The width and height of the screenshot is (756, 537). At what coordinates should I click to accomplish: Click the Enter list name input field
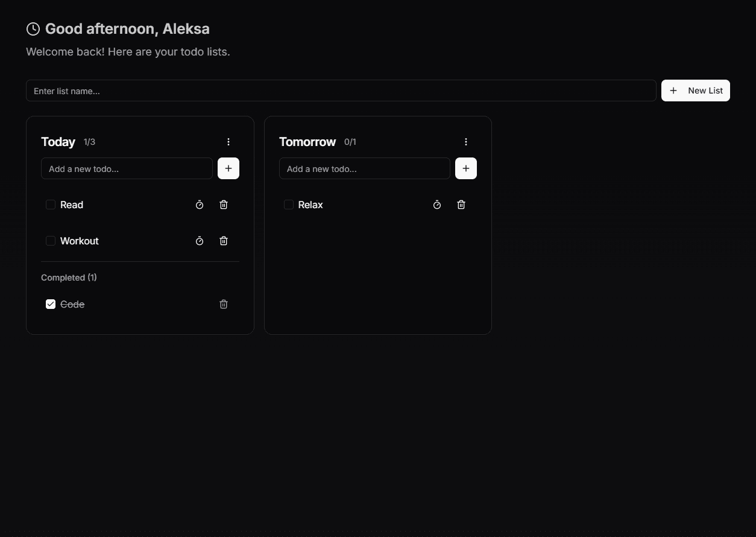(x=341, y=91)
